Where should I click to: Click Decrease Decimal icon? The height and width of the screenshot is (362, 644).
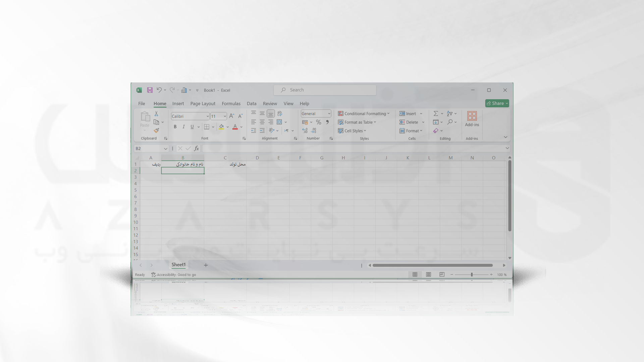(x=314, y=130)
